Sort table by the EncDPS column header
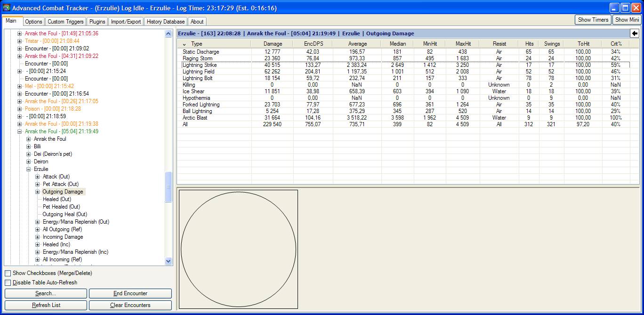This screenshot has height=315, width=644. click(x=314, y=44)
